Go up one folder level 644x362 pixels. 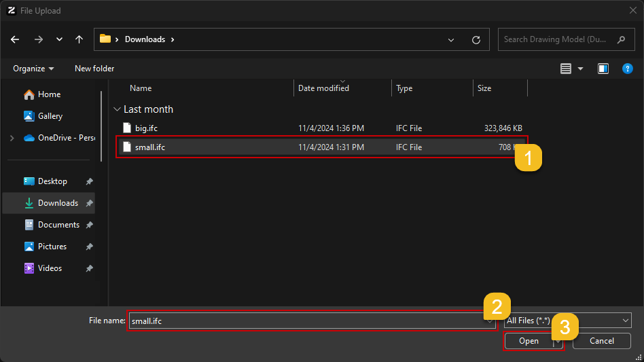[x=79, y=39]
